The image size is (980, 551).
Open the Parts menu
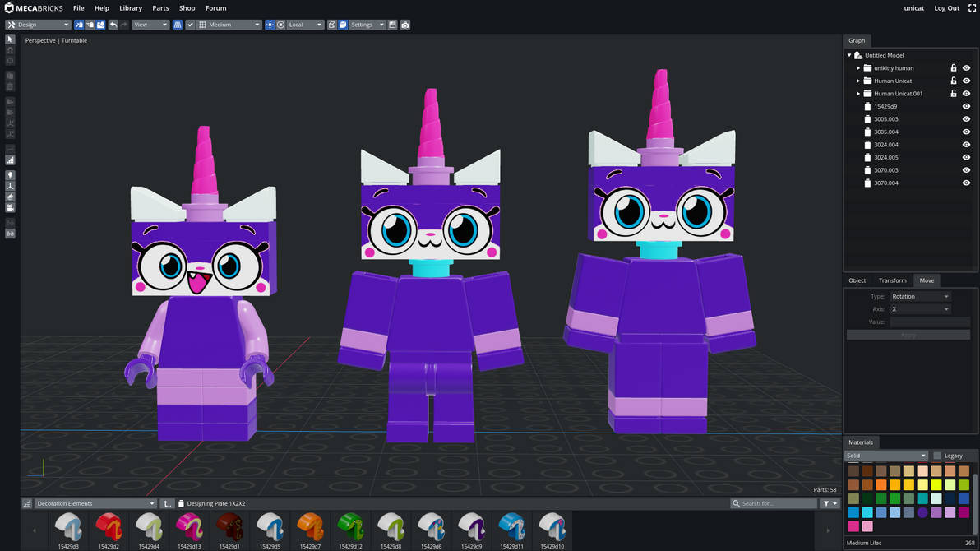point(160,8)
